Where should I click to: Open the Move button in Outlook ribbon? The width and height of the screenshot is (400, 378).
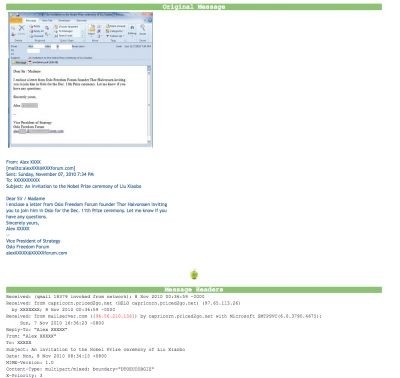(x=91, y=30)
